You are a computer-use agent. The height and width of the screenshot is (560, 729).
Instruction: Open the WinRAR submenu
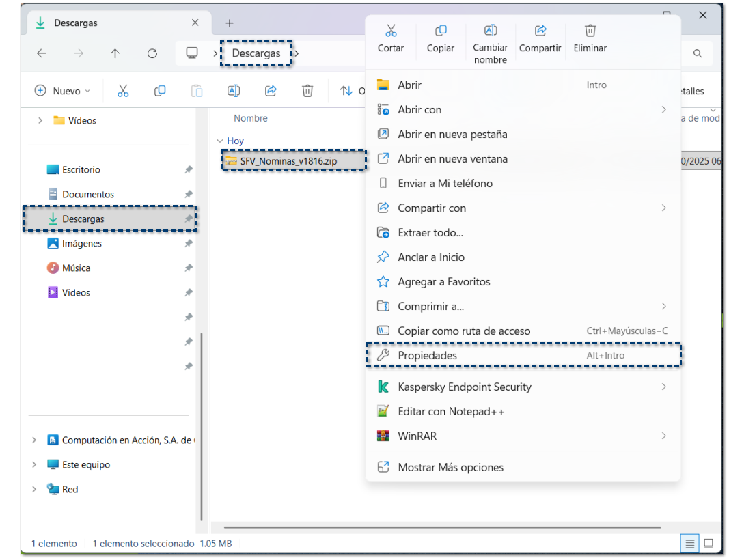[x=417, y=436]
